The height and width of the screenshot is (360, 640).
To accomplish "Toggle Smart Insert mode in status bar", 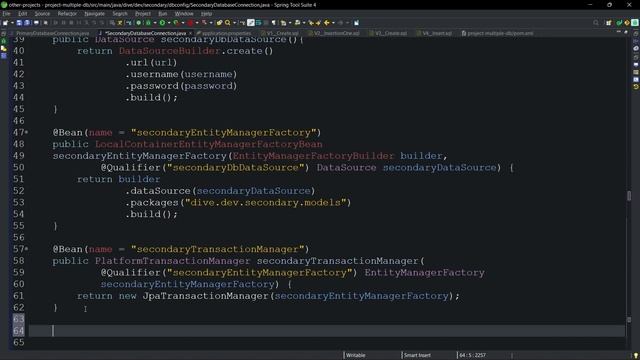I will (417, 355).
